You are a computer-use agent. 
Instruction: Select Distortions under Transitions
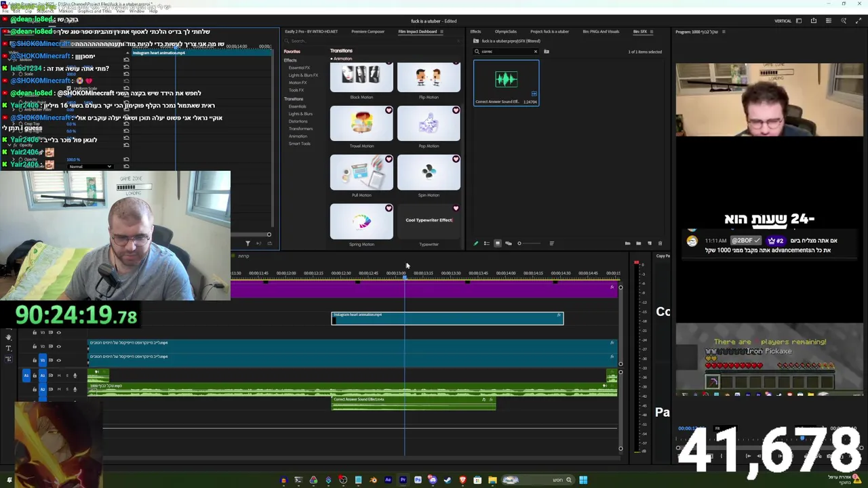tap(298, 121)
